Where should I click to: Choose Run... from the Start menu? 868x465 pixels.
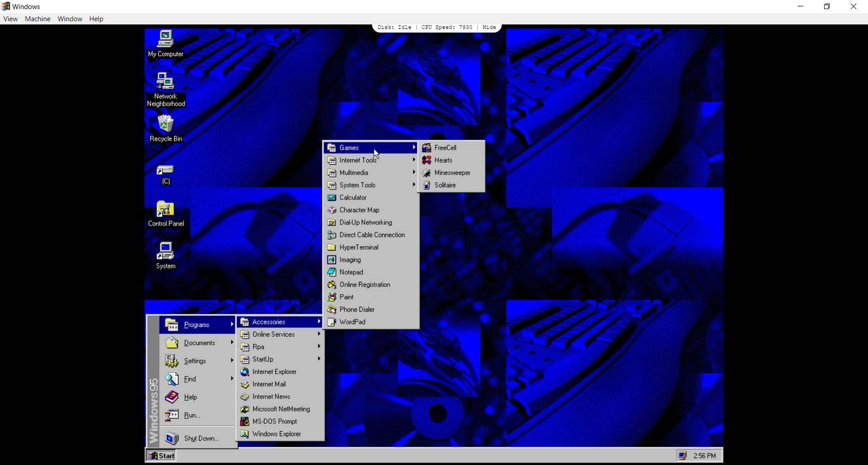(x=197, y=416)
